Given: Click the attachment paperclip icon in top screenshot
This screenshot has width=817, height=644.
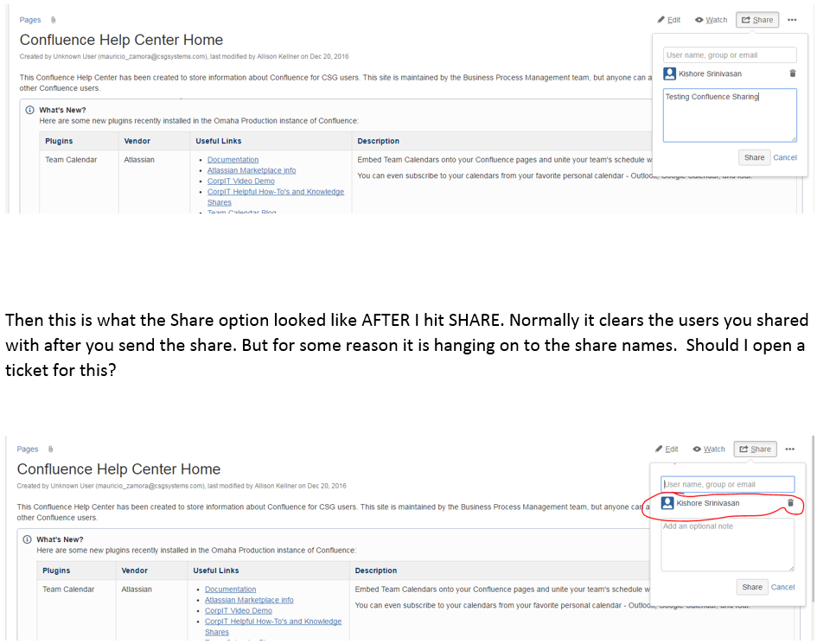Looking at the screenshot, I should point(53,20).
